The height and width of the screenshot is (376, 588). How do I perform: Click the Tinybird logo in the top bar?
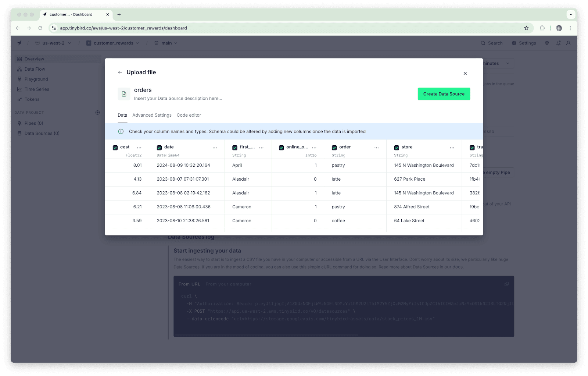19,43
